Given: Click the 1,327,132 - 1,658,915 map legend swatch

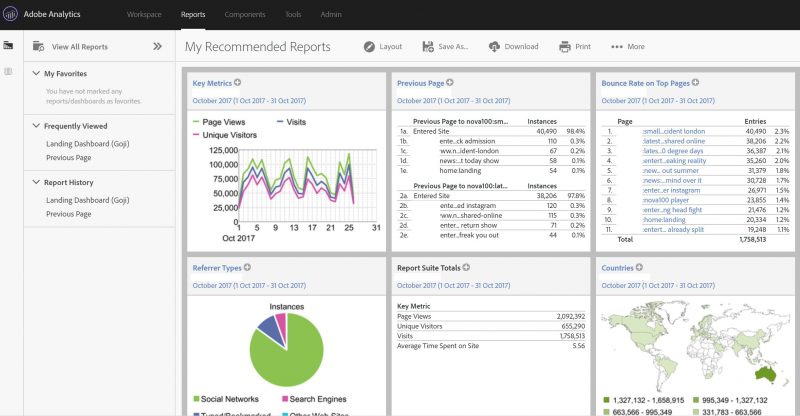Looking at the screenshot, I should [607, 400].
